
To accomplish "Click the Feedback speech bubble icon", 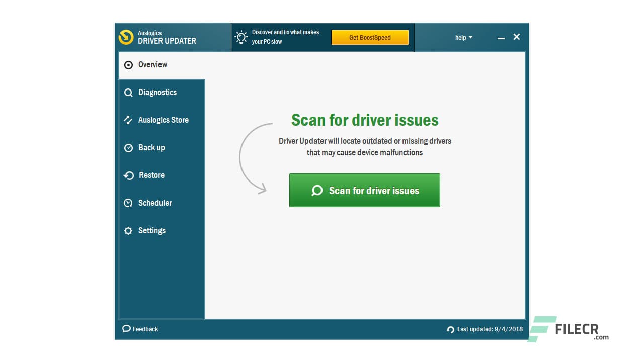I will [x=126, y=328].
